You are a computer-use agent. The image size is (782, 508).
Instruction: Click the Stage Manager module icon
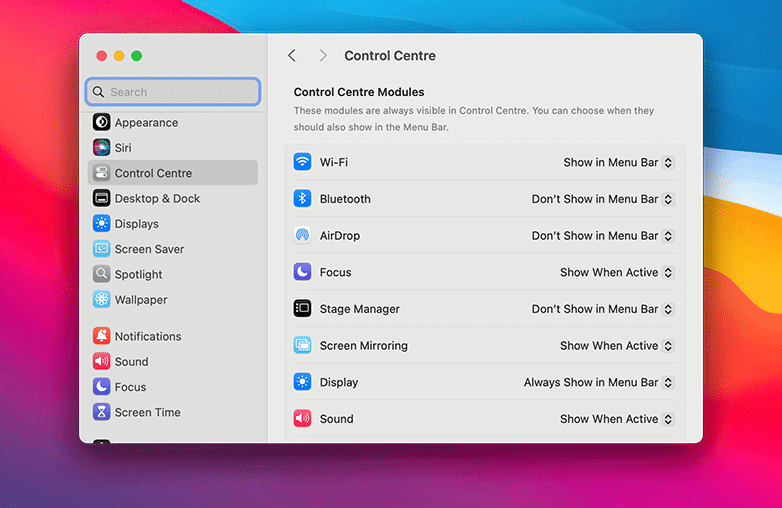pos(302,309)
